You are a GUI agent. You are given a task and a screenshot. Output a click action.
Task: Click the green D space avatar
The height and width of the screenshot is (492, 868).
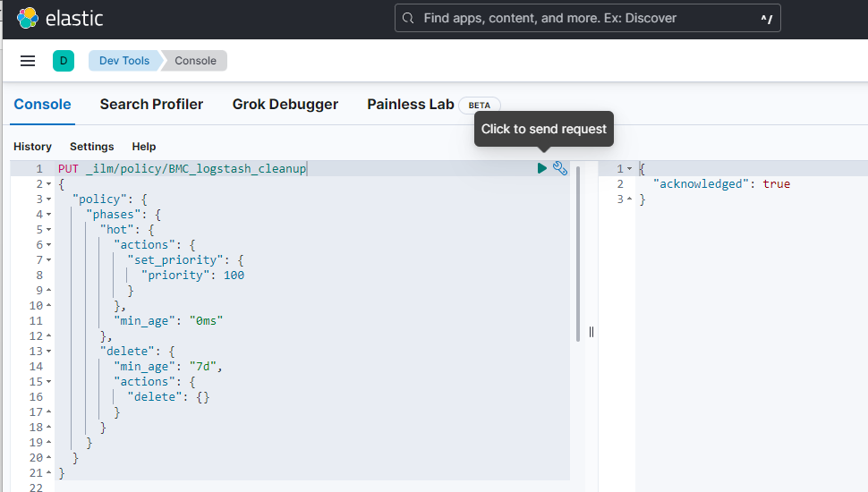[x=63, y=61]
